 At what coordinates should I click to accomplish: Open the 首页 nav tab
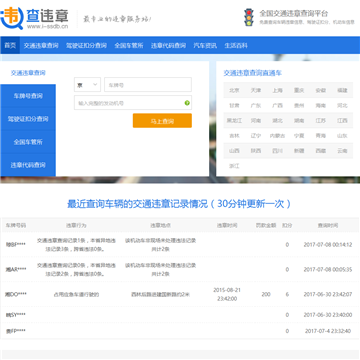[10, 45]
